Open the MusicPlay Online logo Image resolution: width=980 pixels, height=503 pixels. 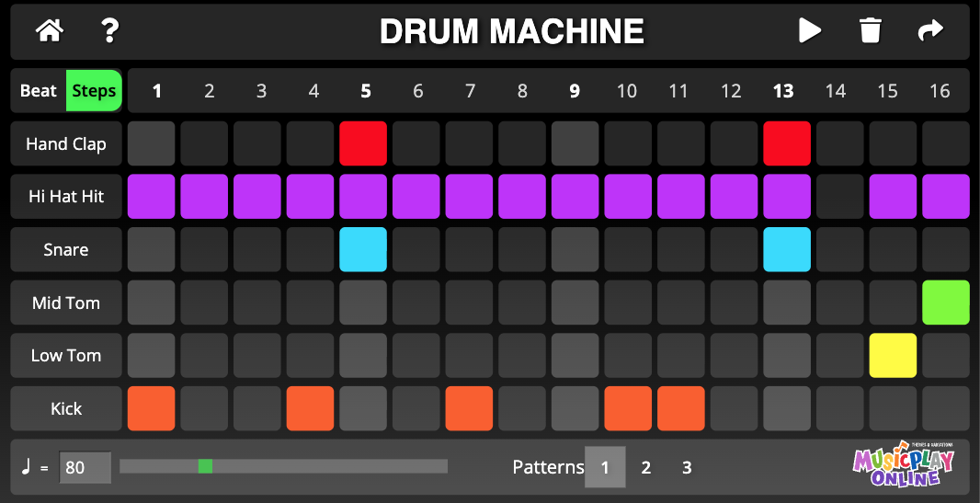(902, 465)
